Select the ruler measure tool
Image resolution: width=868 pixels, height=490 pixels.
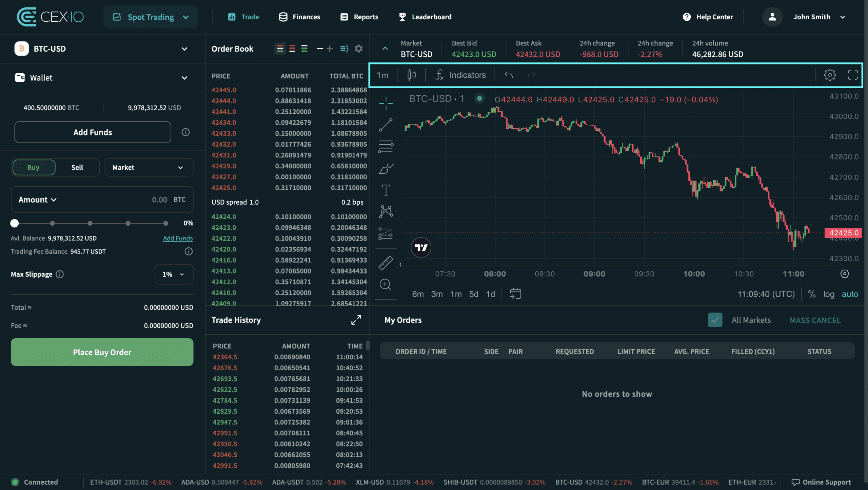[386, 263]
